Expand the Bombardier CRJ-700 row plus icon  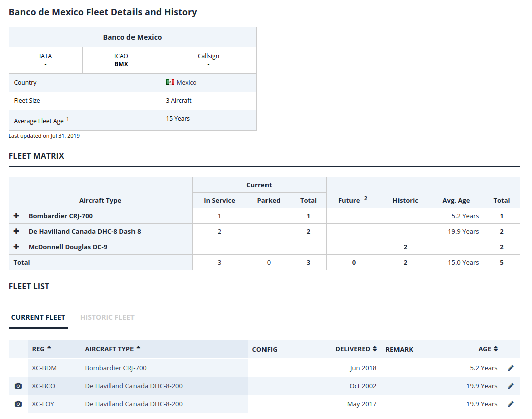click(16, 216)
